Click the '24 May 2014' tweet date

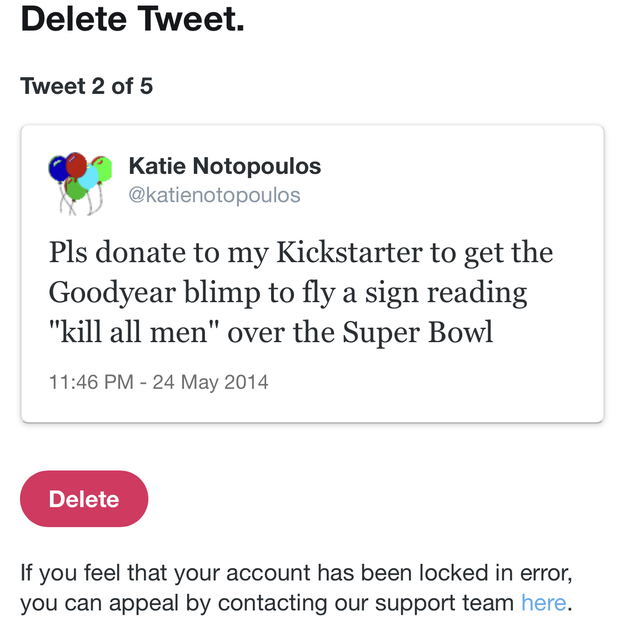pos(210,382)
